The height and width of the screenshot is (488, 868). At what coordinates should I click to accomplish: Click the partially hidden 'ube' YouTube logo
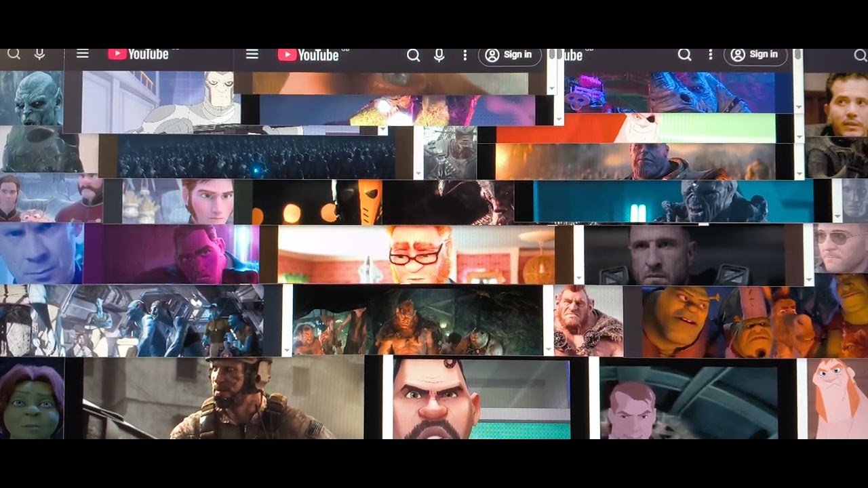coord(573,55)
